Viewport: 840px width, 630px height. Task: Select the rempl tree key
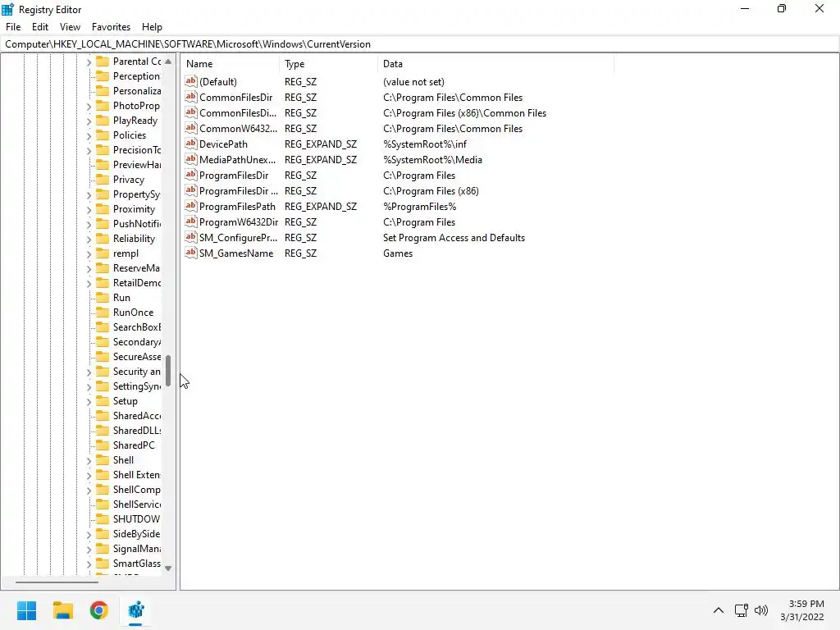[x=126, y=253]
